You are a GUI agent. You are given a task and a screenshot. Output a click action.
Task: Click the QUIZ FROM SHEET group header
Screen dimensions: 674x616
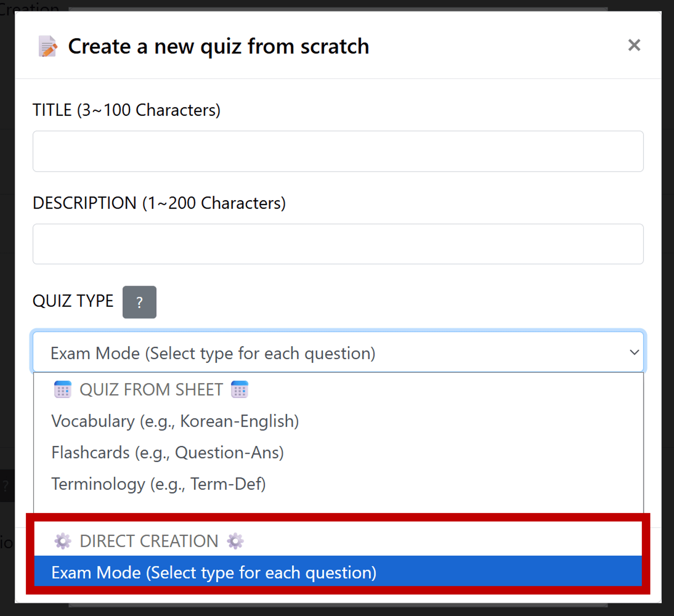[x=151, y=390]
